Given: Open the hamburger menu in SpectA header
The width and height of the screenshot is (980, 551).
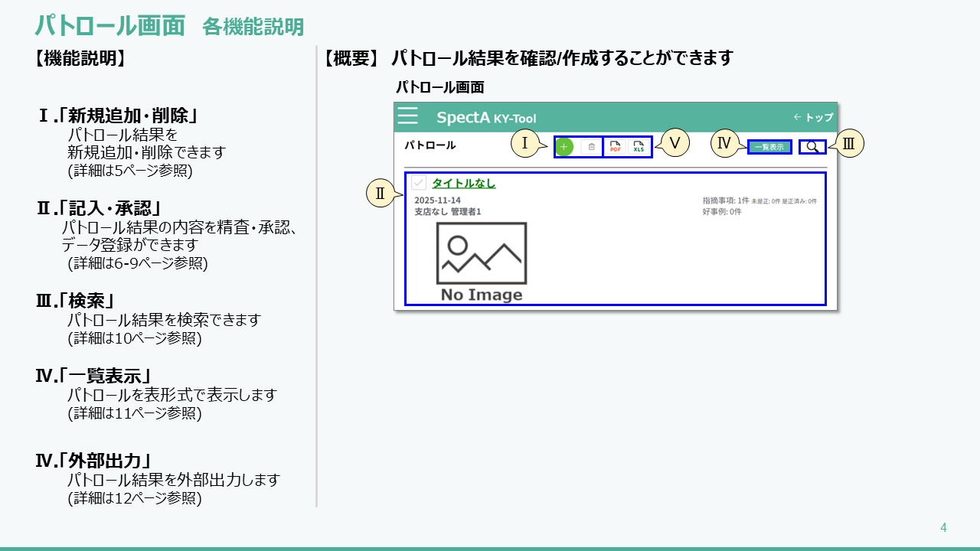Looking at the screenshot, I should click(x=408, y=116).
